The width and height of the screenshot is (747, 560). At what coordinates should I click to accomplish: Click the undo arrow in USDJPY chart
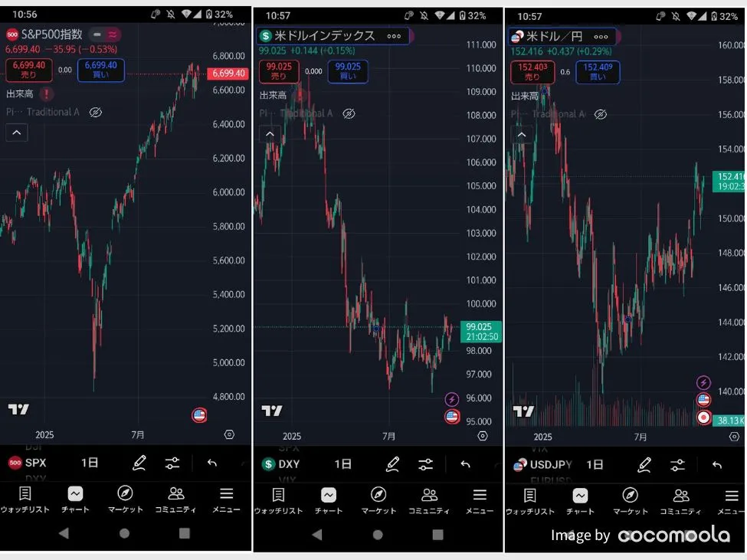tap(716, 464)
